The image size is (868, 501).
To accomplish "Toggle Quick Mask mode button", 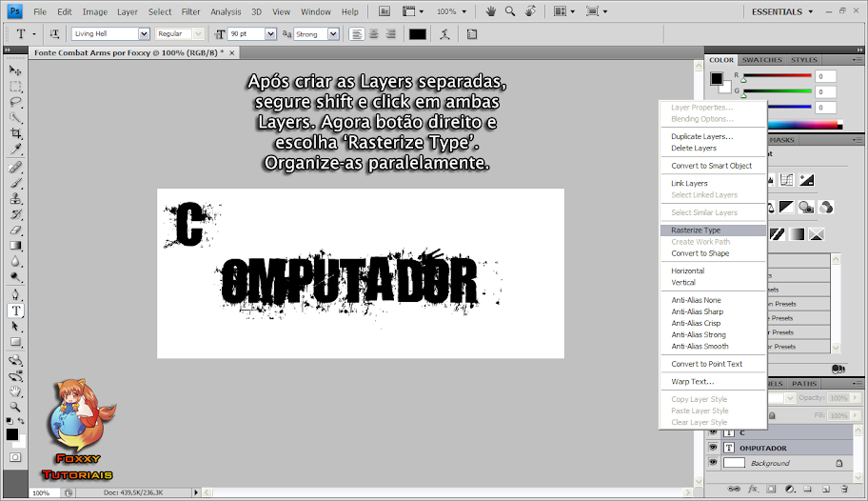I will pyautogui.click(x=15, y=457).
